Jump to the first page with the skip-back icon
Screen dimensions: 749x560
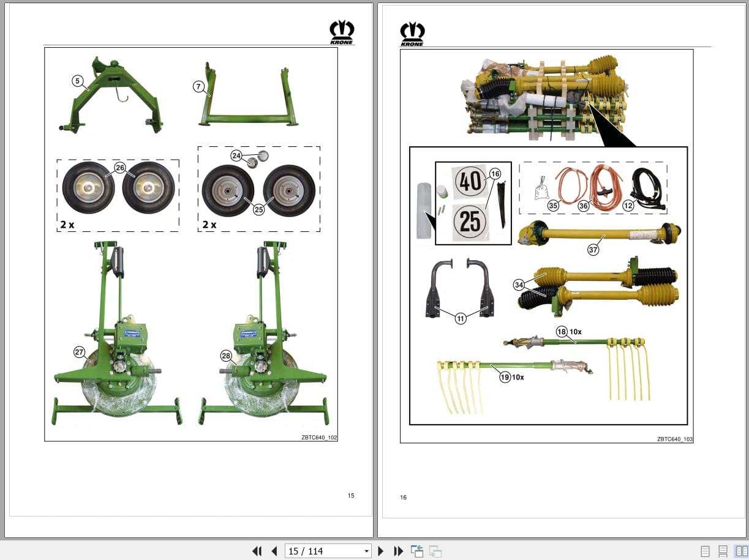257,551
